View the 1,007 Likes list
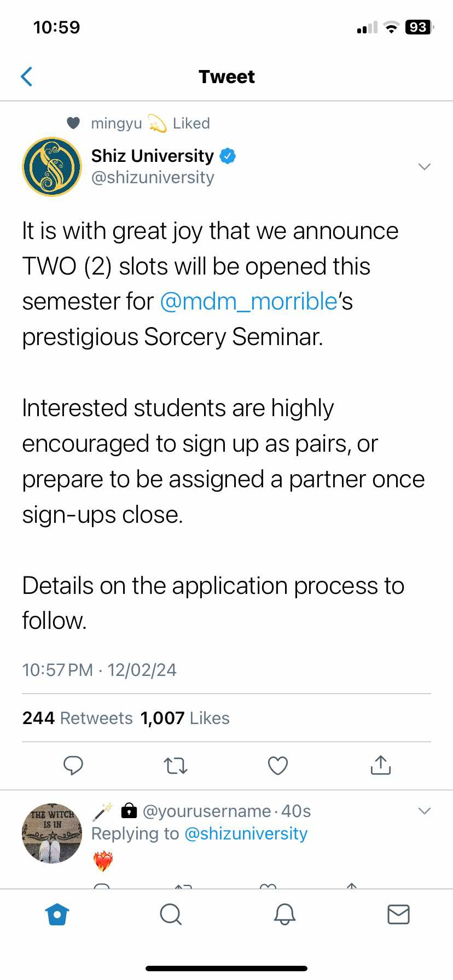 click(185, 718)
